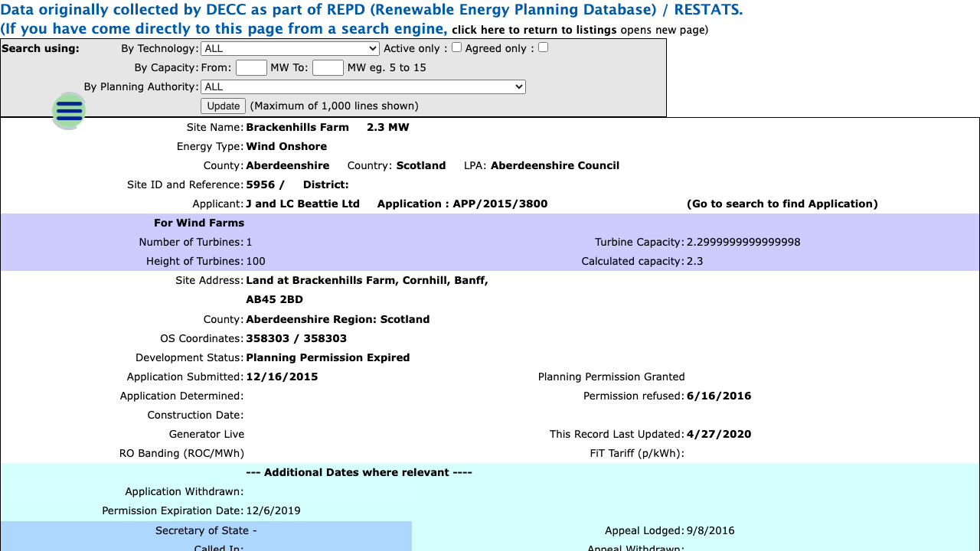Click the Appeal Lodged date 9/8/2016
The width and height of the screenshot is (980, 551).
710,530
